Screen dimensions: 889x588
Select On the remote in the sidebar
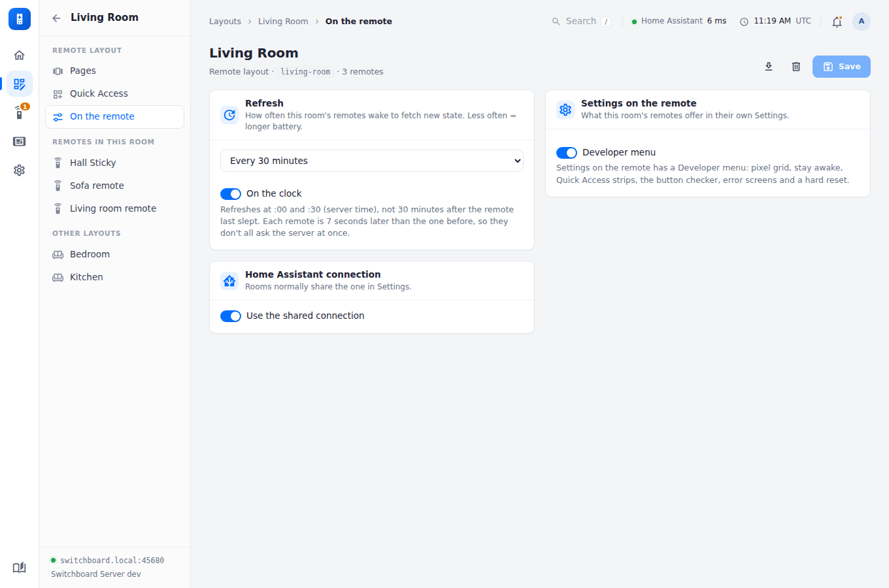114,117
